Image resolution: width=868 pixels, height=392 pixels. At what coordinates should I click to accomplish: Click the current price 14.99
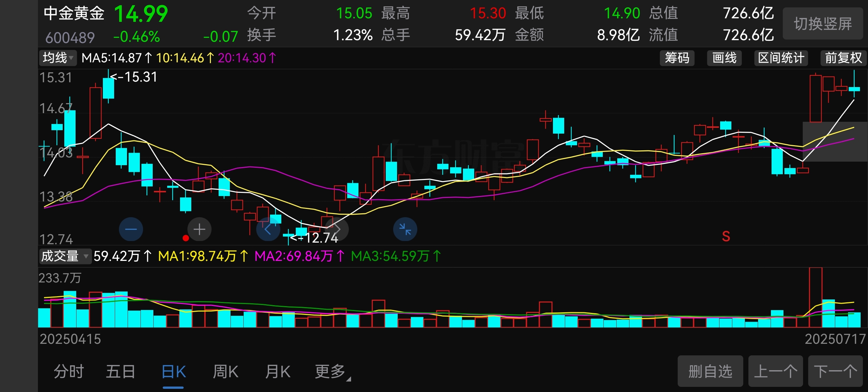(141, 14)
